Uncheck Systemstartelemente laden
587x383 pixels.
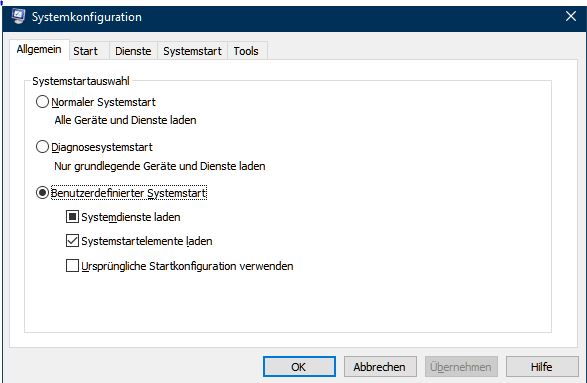click(x=72, y=241)
